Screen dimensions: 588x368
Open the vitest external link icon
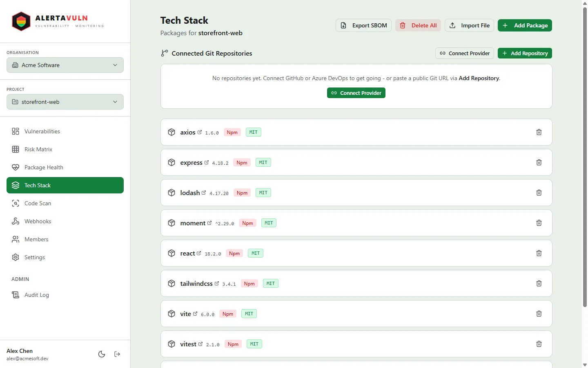200,344
